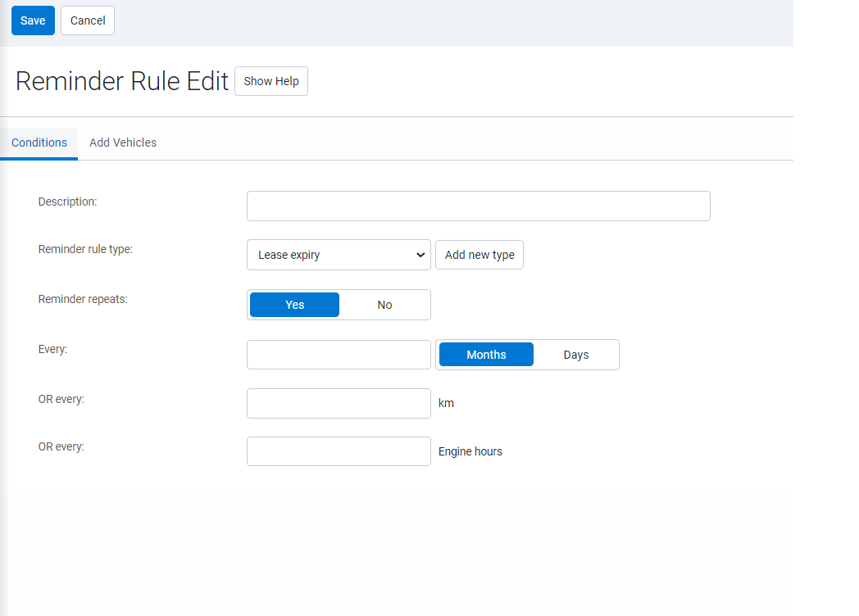
Task: Set Reminder repeats to No
Action: click(384, 305)
